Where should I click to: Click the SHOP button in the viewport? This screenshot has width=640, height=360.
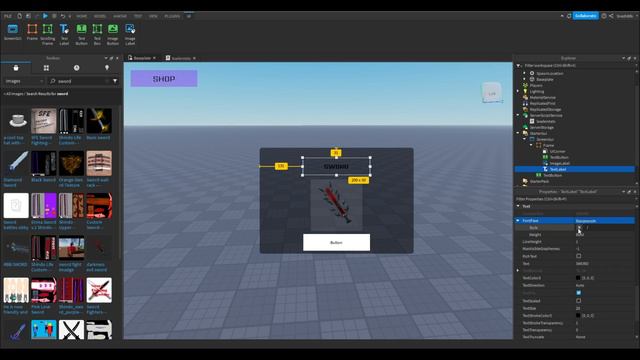(164, 78)
